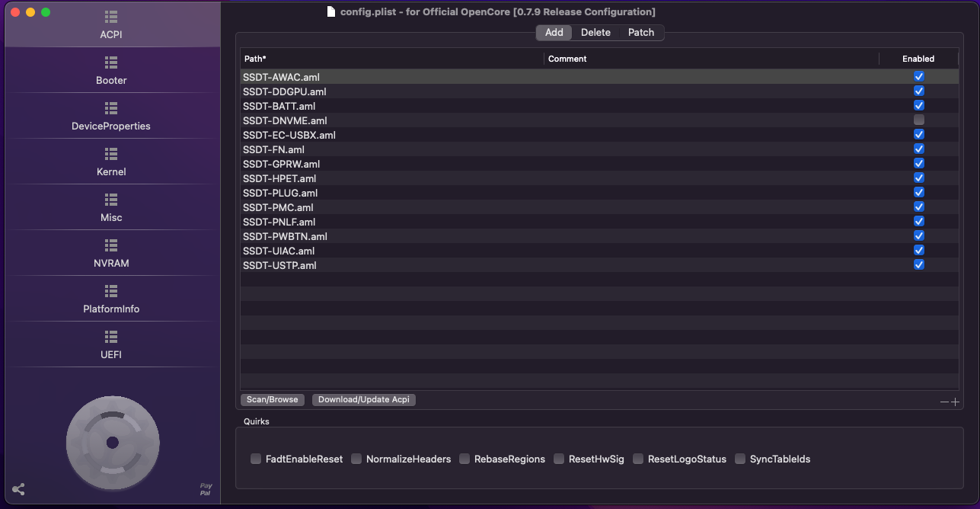980x509 pixels.
Task: Click the Scan/Browse button
Action: tap(272, 399)
